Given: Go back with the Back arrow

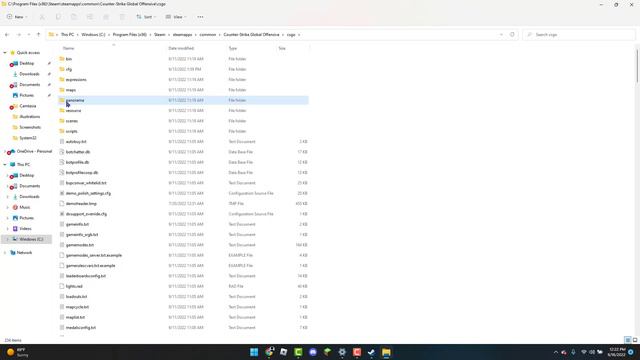Looking at the screenshot, I should pos(7,35).
